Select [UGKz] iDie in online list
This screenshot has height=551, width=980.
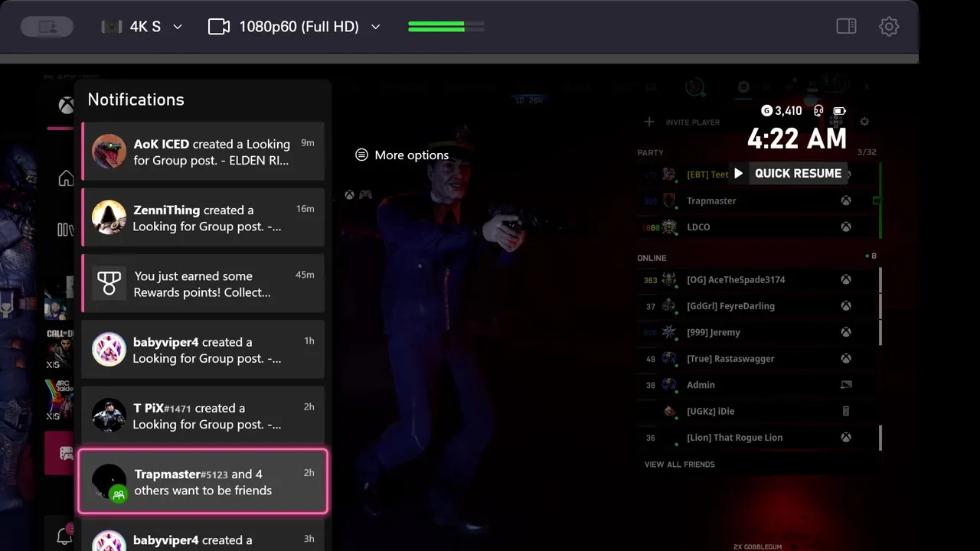pos(756,412)
